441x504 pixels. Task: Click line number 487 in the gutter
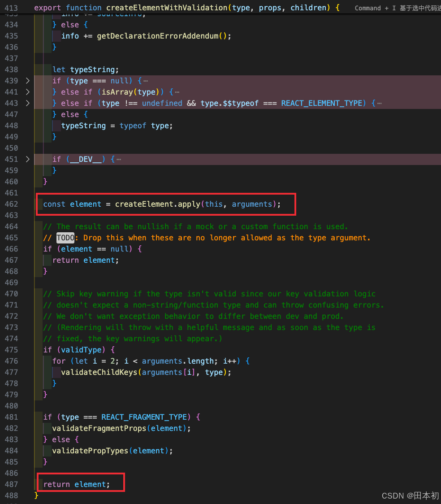pos(11,484)
